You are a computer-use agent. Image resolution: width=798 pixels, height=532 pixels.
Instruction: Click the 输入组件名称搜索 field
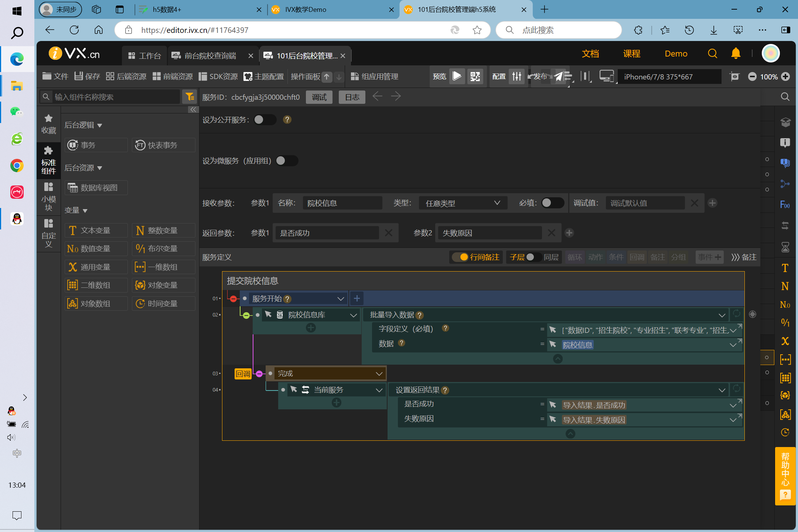click(x=116, y=97)
